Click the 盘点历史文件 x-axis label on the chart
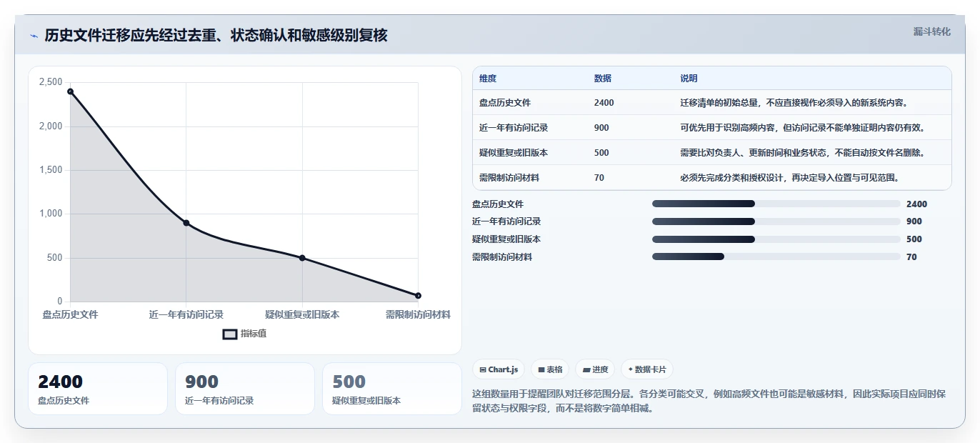 [70, 314]
